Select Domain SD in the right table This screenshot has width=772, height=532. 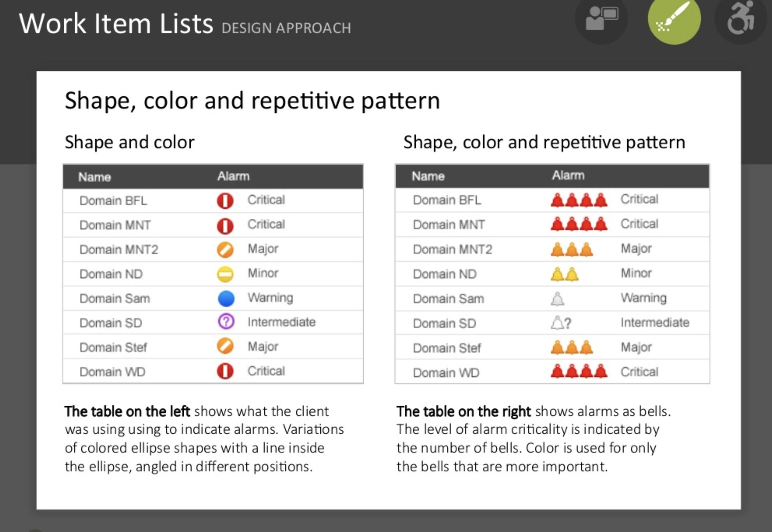[444, 324]
